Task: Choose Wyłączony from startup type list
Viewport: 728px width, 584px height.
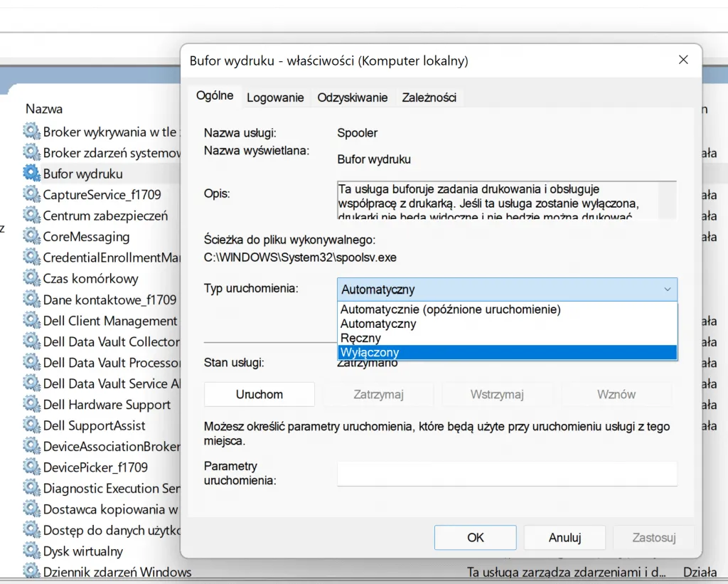Action: (507, 352)
